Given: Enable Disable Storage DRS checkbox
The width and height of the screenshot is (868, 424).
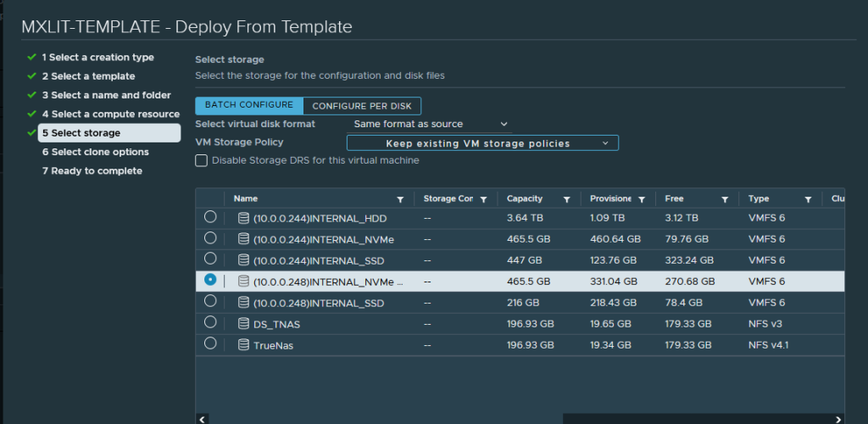Looking at the screenshot, I should 202,160.
